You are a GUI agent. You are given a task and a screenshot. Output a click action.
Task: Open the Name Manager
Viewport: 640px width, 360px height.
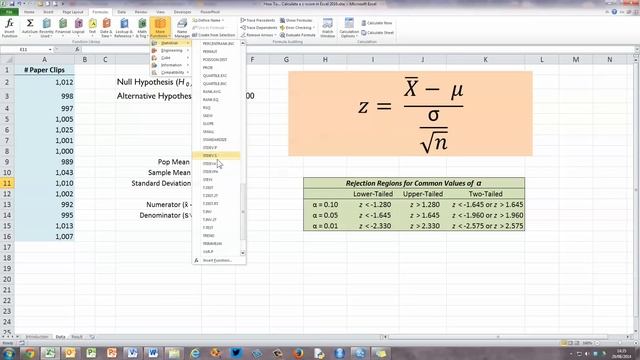[182, 28]
